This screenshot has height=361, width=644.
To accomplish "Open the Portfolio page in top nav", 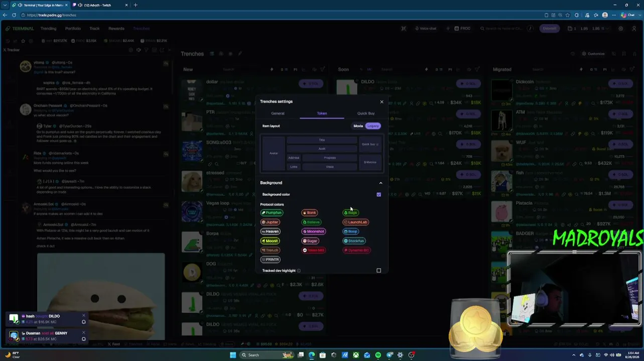I will click(x=73, y=29).
